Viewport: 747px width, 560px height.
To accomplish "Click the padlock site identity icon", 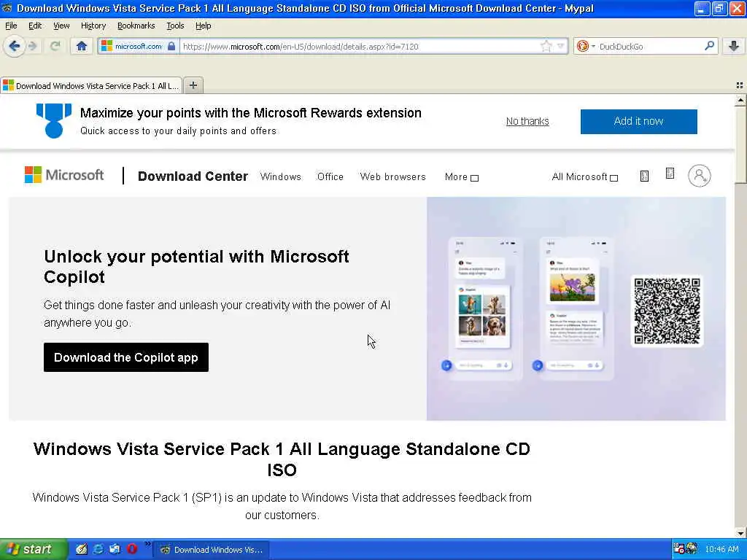I will coord(171,46).
